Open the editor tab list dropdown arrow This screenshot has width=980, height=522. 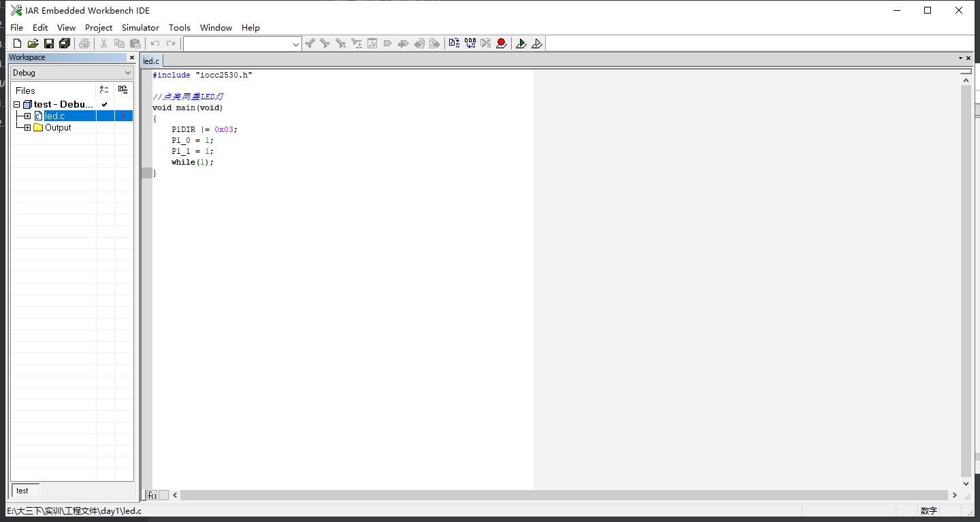click(960, 59)
